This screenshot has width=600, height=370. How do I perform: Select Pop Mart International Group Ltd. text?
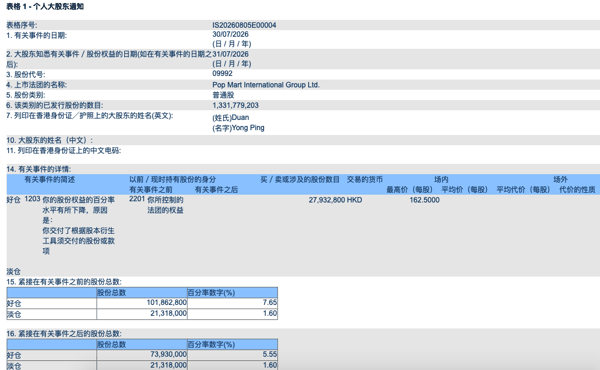click(x=266, y=85)
